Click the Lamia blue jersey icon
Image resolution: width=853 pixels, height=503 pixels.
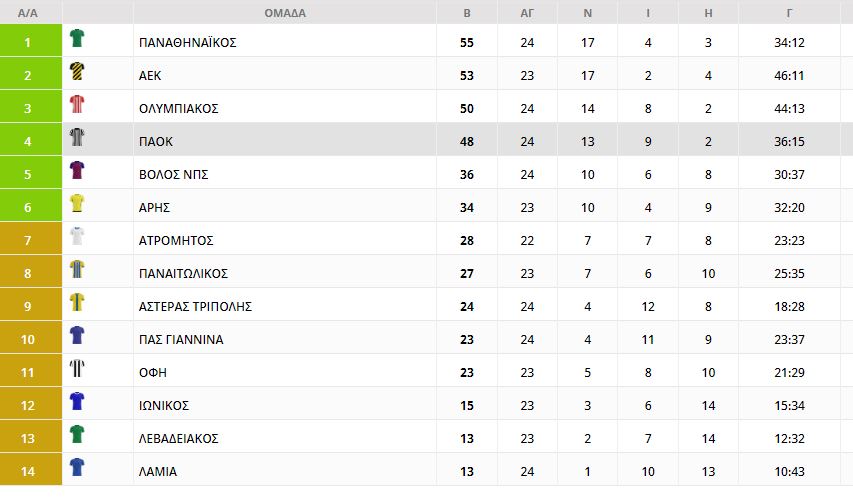tap(77, 468)
